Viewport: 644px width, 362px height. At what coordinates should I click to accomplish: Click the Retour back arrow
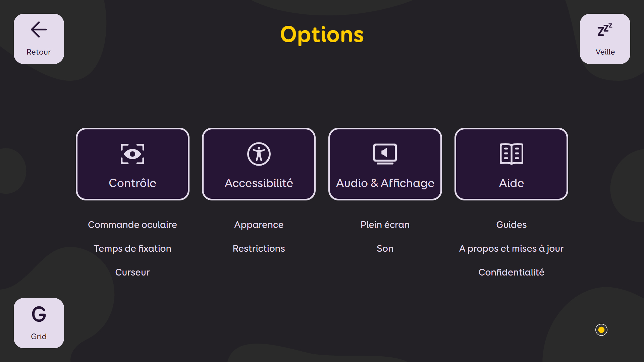[39, 29]
